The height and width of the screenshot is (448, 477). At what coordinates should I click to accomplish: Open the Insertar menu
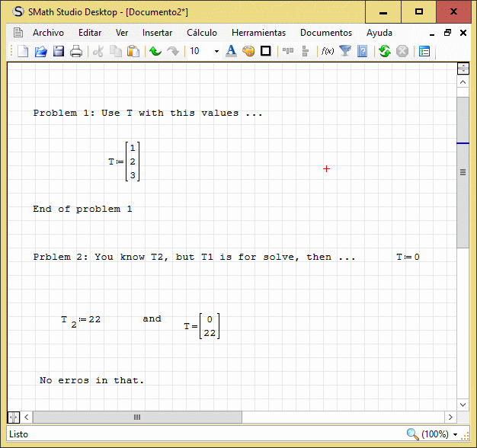coord(157,33)
